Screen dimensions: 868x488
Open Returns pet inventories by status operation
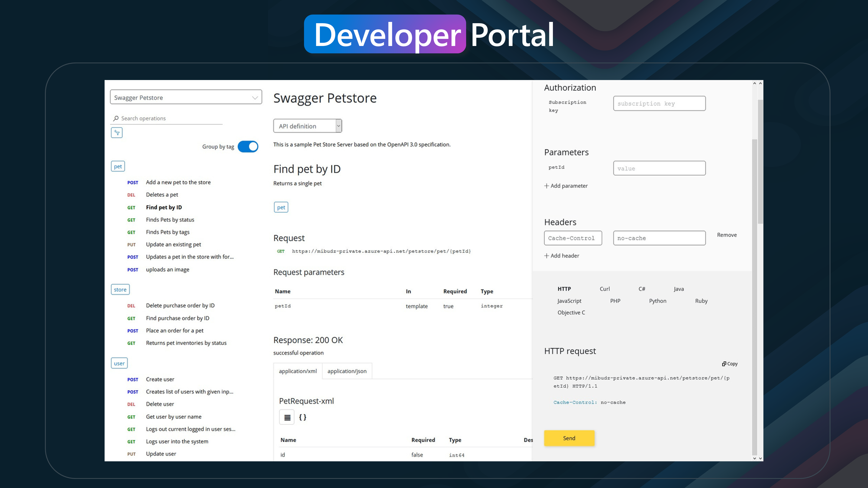186,343
